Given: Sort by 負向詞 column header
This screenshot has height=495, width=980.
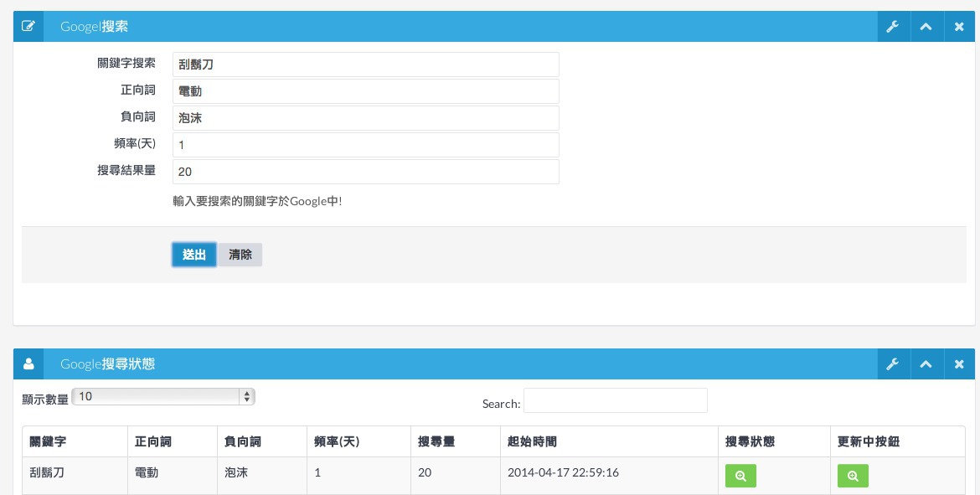Looking at the screenshot, I should (x=262, y=441).
